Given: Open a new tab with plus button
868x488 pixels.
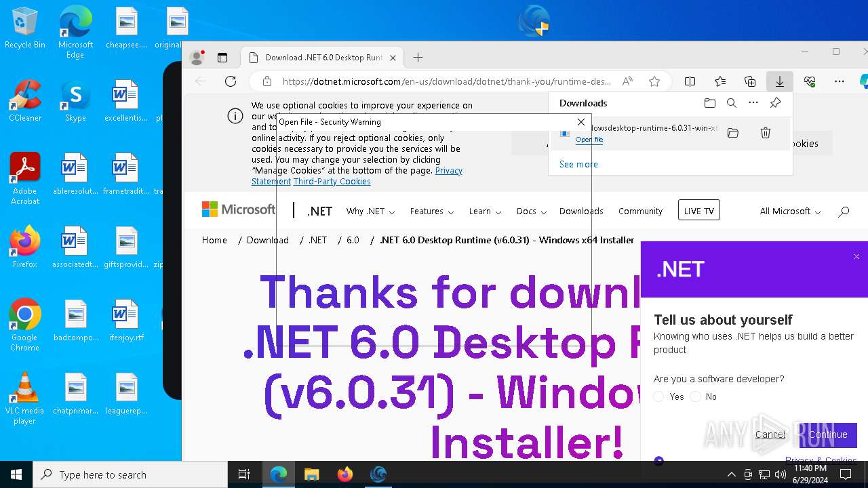Looking at the screenshot, I should 418,58.
